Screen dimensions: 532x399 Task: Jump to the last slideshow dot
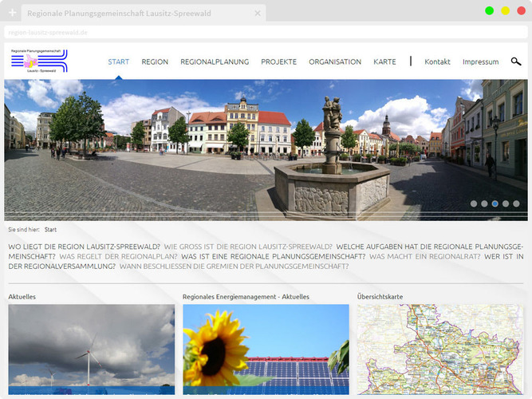point(516,203)
